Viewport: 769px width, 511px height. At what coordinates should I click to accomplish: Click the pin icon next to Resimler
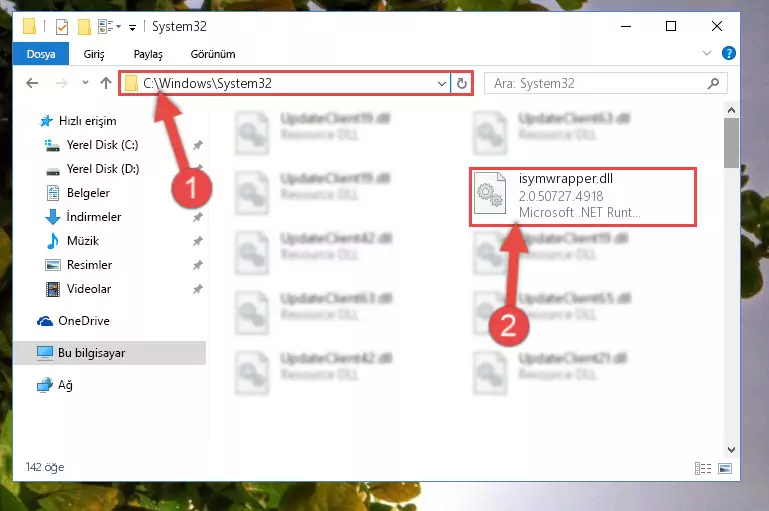(x=197, y=265)
